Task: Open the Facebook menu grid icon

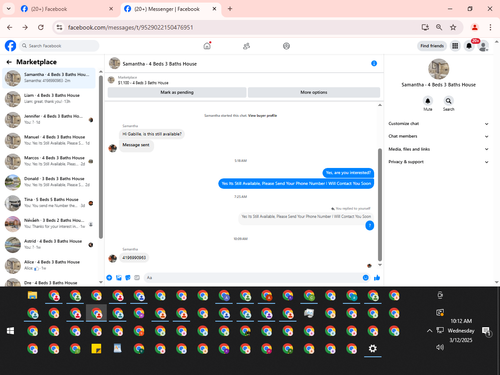Action: click(455, 46)
